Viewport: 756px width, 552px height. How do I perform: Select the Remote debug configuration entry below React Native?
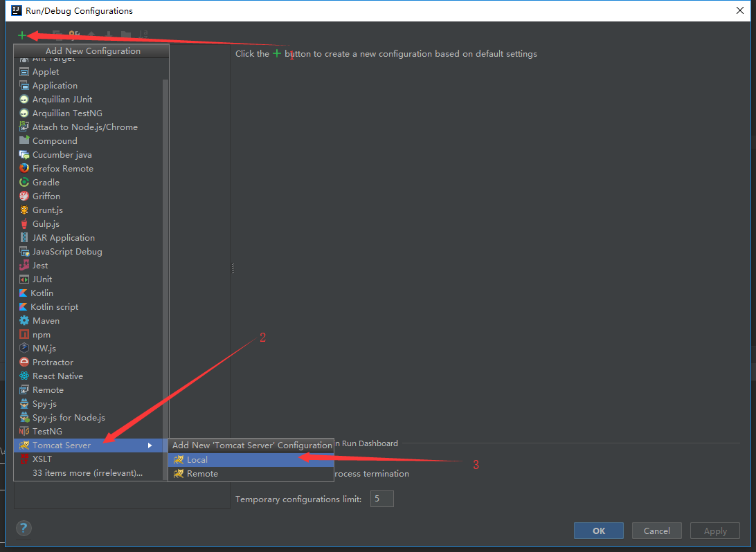coord(91,390)
